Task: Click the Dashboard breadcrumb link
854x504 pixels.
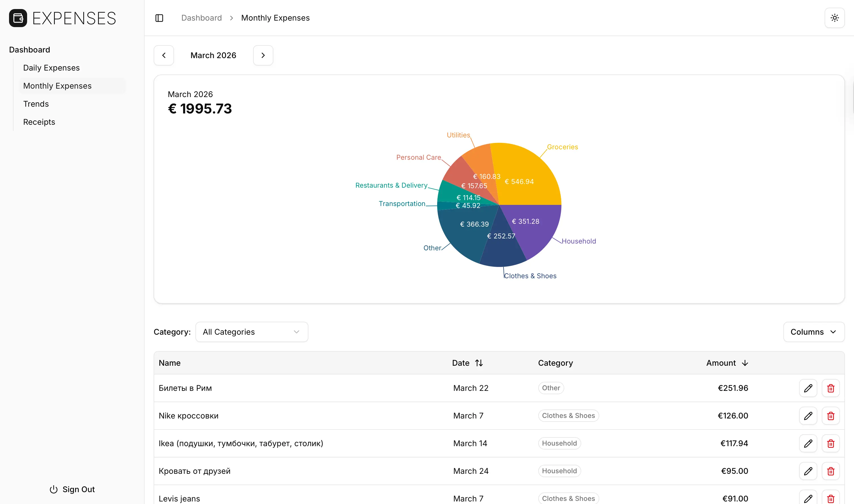Action: pyautogui.click(x=201, y=18)
